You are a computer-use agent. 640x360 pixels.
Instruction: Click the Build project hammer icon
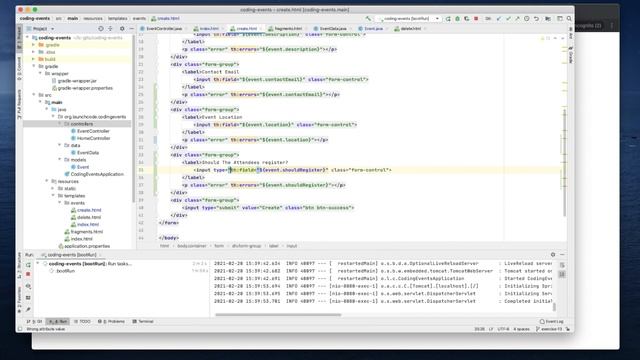(368, 18)
